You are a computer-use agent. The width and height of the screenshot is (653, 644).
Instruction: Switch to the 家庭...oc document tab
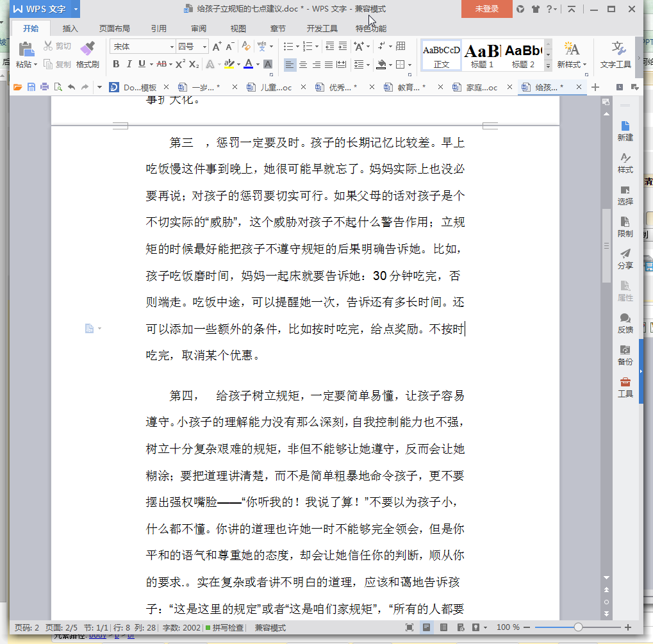coord(481,88)
